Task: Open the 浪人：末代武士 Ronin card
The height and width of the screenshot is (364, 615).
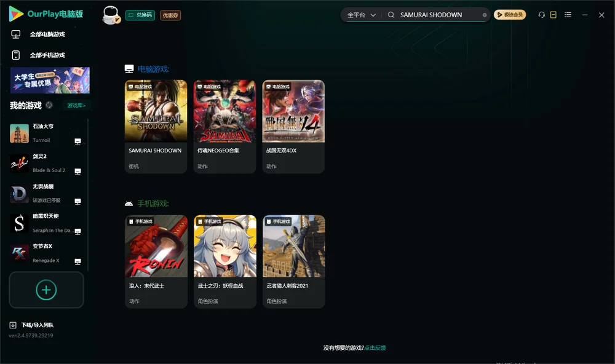Action: (156, 262)
